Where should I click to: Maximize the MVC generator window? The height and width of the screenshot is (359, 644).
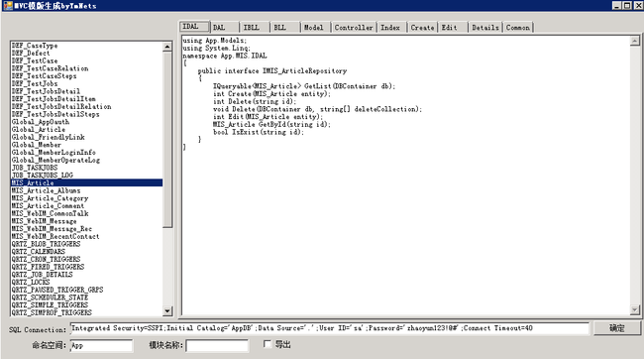click(x=627, y=5)
